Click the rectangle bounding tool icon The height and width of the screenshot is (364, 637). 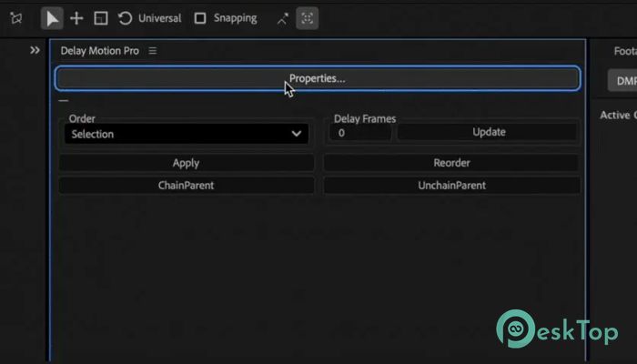(x=101, y=18)
